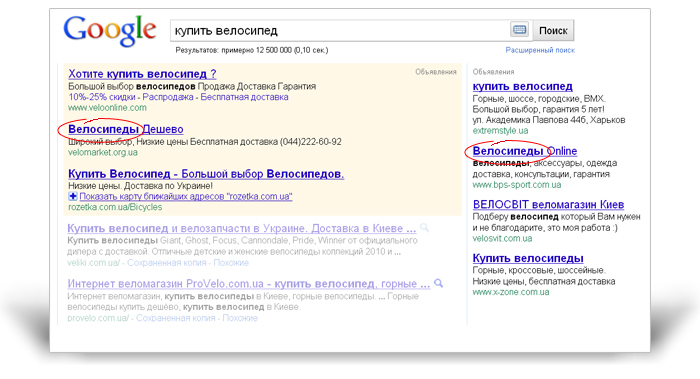
Task: Open the Велосипеды Дешево ad
Action: pos(125,129)
